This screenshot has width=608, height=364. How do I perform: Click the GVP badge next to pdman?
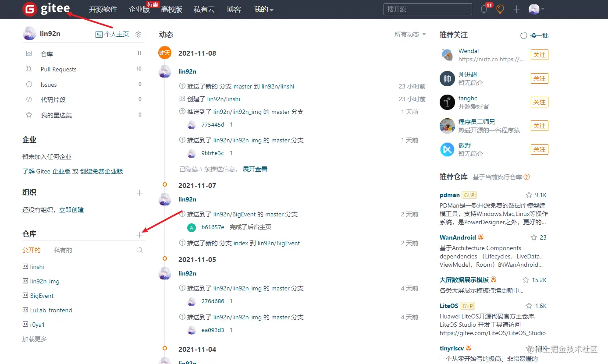469,195
